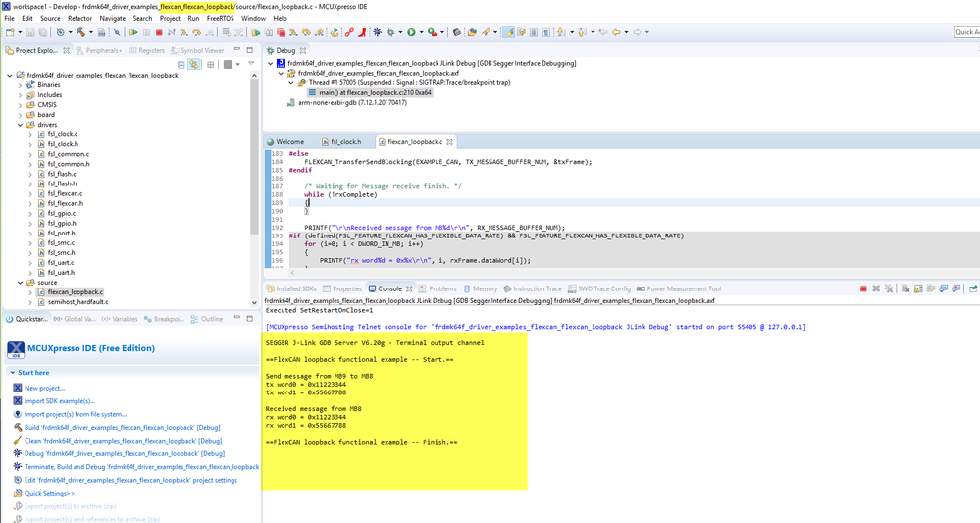Click Clear Console icon in Console toolbar

click(x=905, y=288)
